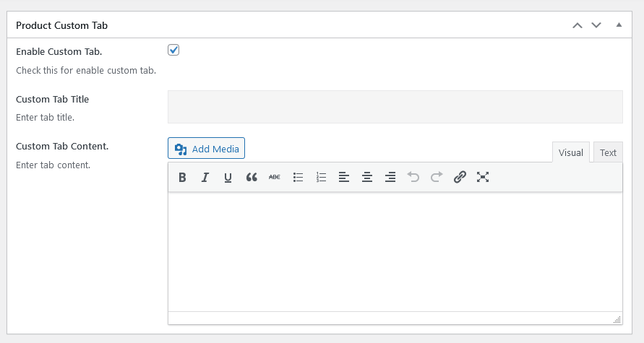
Task: Center align the text
Action: point(367,177)
